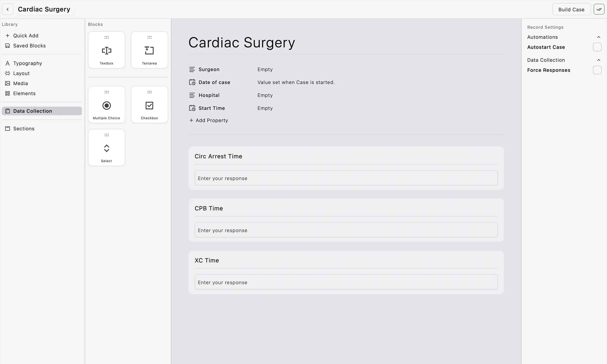Open Saved Blocks
Screen dimensions: 607x364
(x=29, y=46)
